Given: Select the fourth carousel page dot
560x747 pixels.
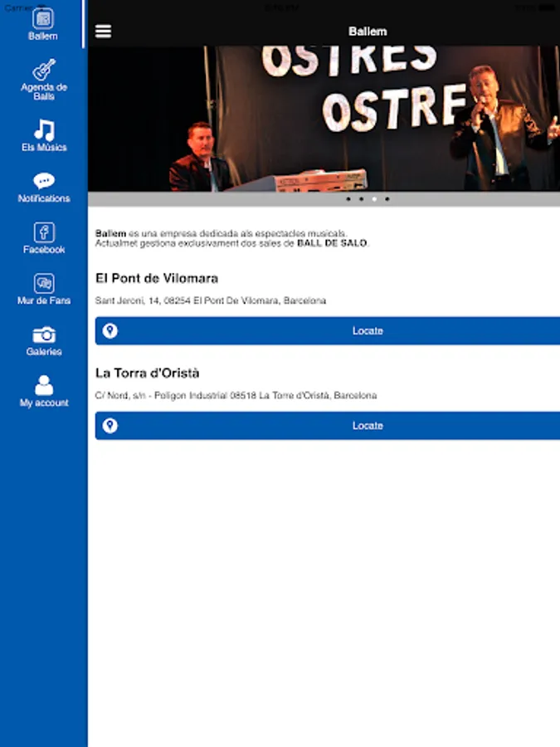Looking at the screenshot, I should click(387, 199).
